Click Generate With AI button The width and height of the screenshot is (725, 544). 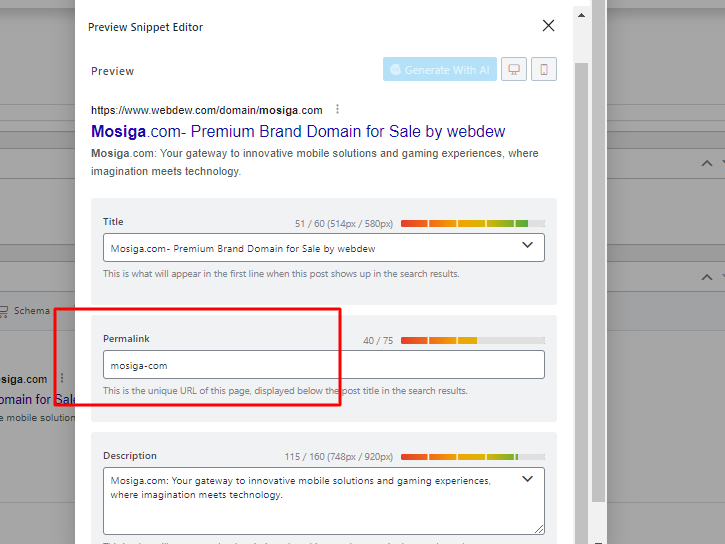click(440, 69)
